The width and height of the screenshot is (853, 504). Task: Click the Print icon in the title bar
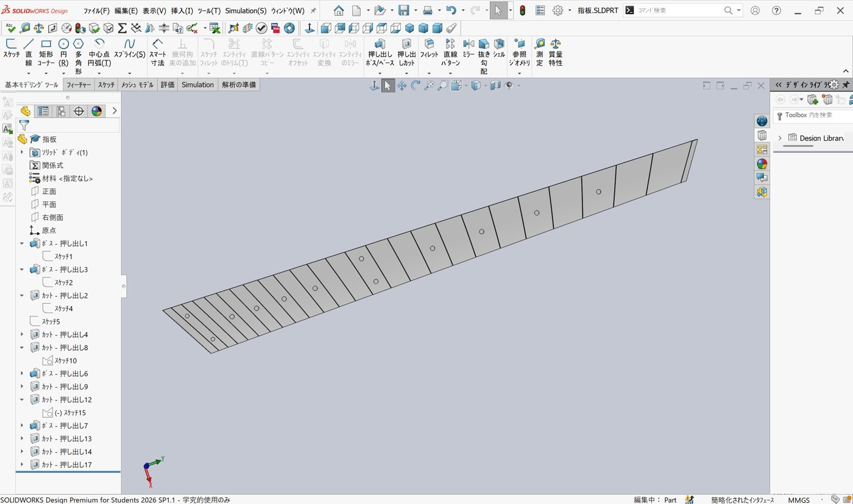coord(428,10)
